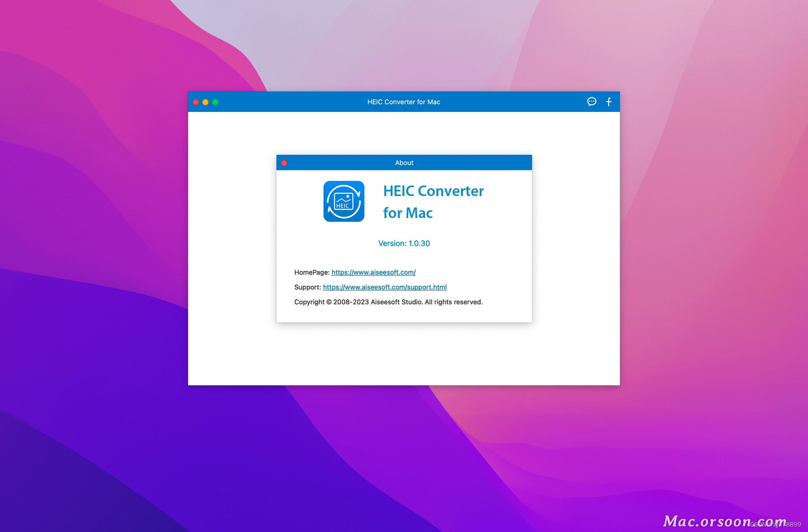Click the Copyright Aiseesoft Studio text

[388, 302]
